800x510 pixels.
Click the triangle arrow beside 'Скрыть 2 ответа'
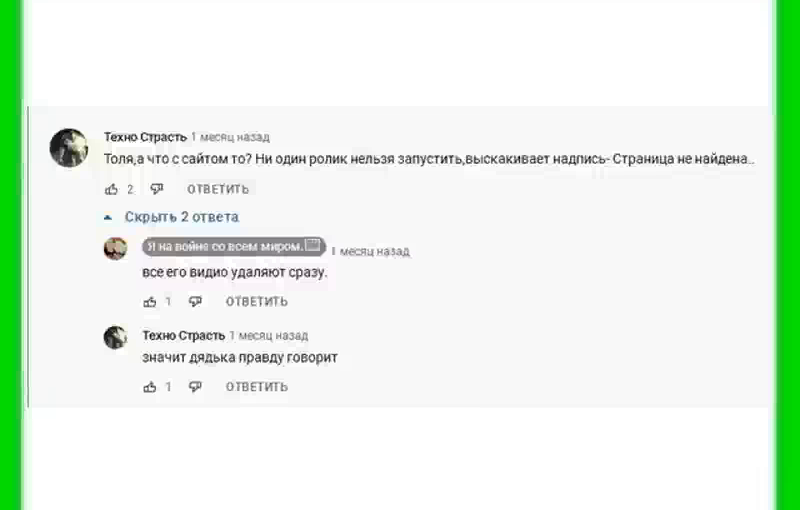(108, 218)
